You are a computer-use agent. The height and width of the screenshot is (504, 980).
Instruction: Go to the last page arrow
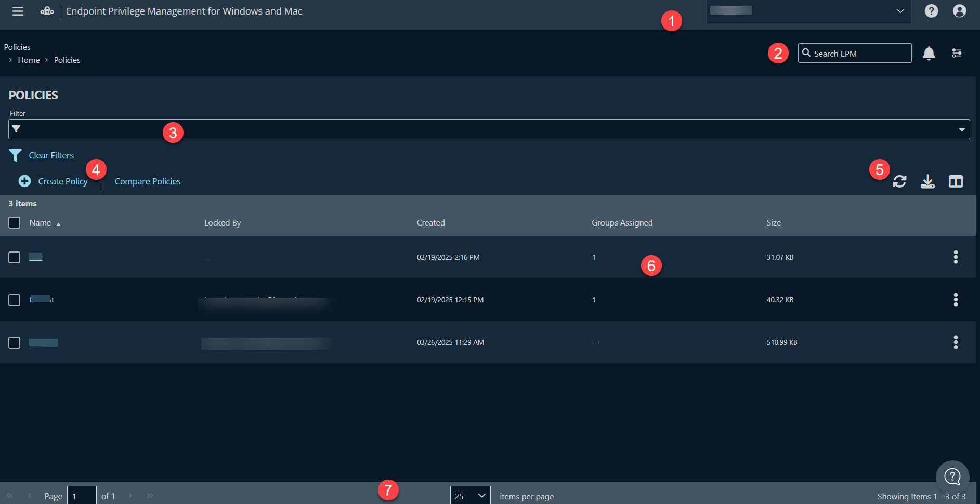(x=150, y=496)
